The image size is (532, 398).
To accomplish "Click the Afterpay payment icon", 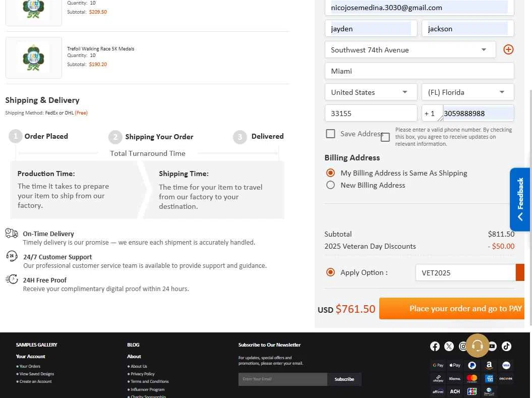I will click(438, 378).
